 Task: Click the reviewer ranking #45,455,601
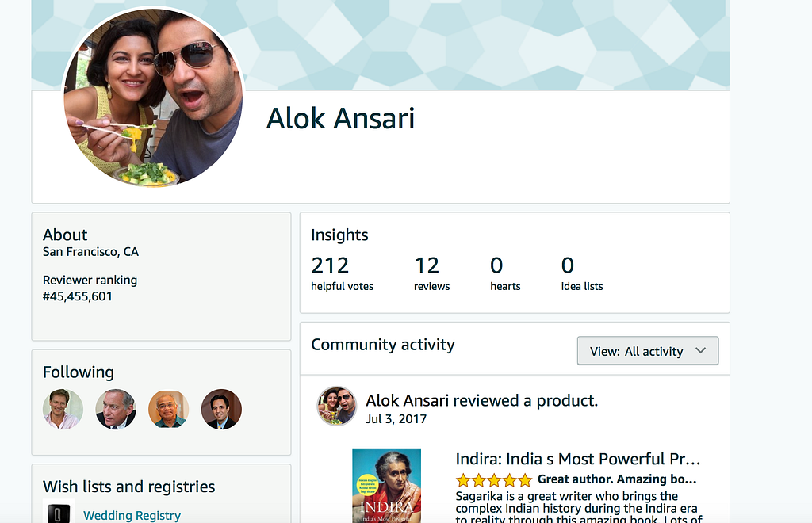click(x=78, y=296)
